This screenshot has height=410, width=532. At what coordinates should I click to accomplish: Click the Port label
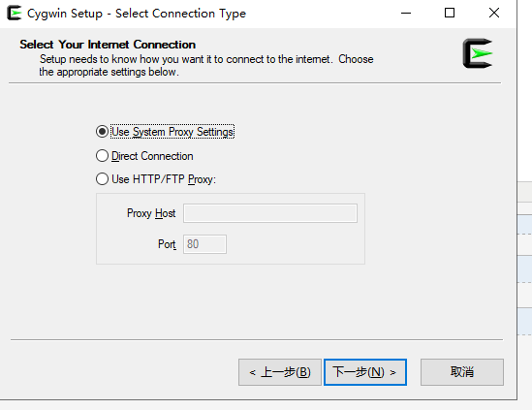pos(167,244)
